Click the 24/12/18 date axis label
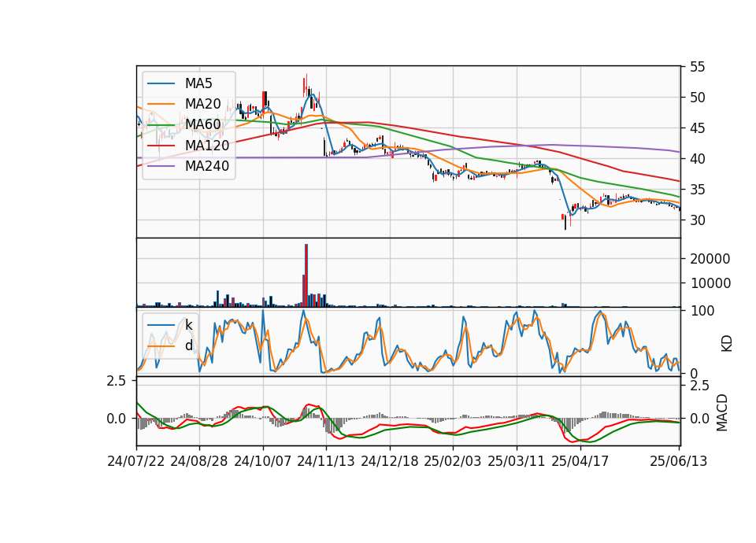The height and width of the screenshot is (543, 756). 390,461
